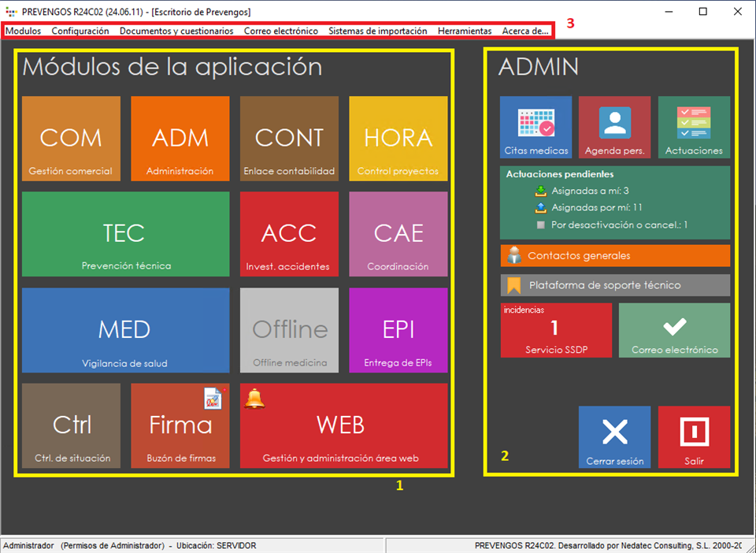Open the MED Vigilancia de salud module

pos(125,330)
